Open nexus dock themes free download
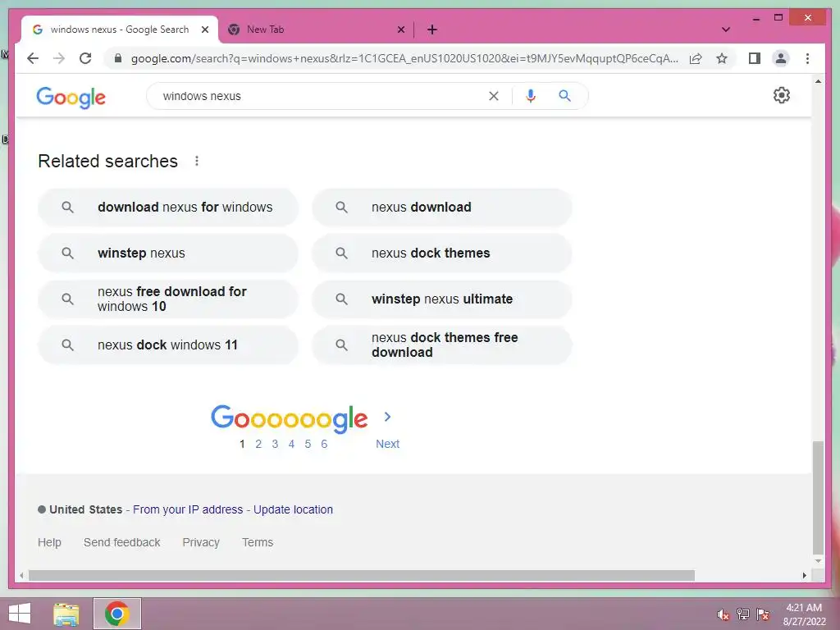 click(x=442, y=345)
